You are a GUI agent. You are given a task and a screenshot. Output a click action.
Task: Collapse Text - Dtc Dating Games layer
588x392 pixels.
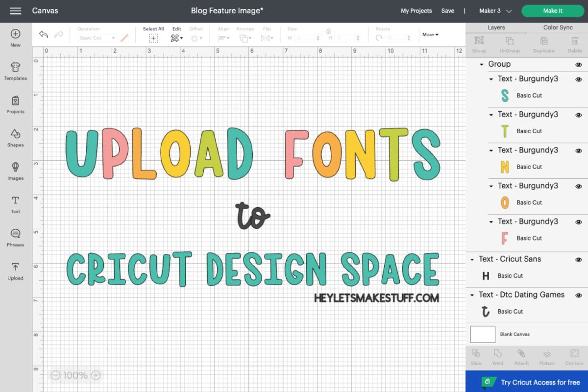[x=472, y=295]
